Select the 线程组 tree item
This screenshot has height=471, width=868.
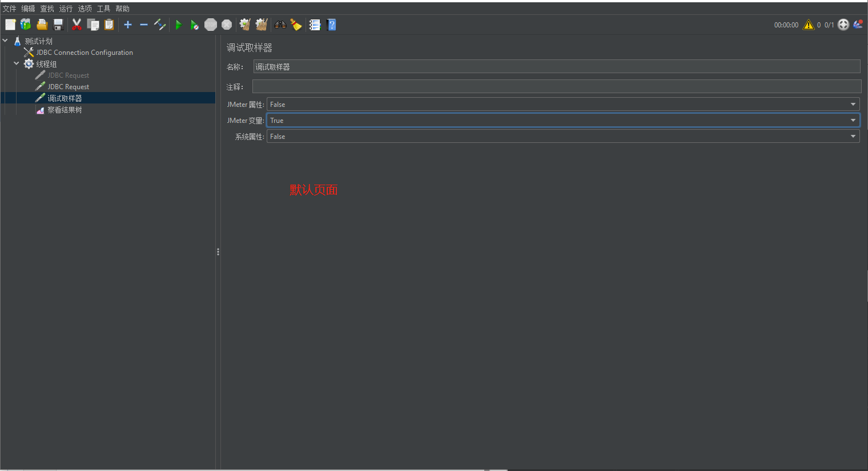pos(46,64)
